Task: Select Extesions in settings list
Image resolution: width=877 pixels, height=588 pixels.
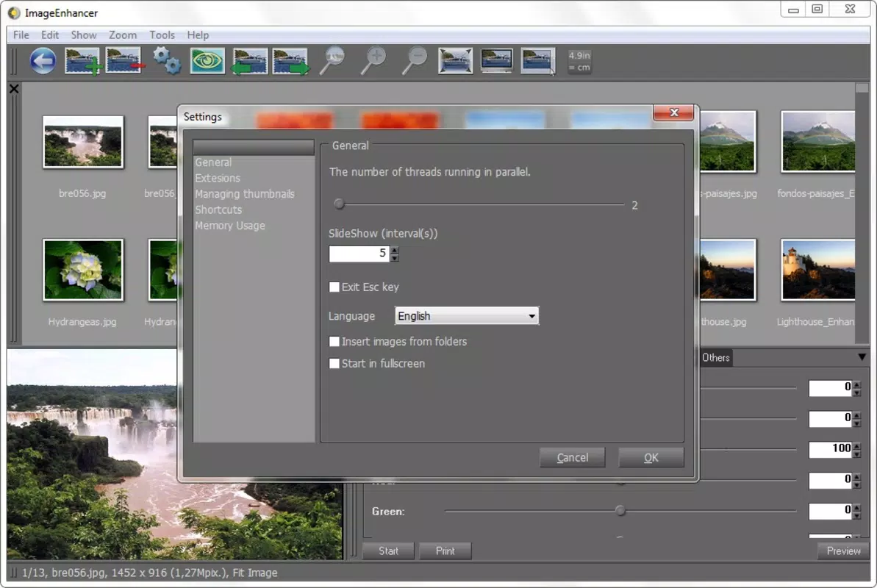Action: [218, 178]
